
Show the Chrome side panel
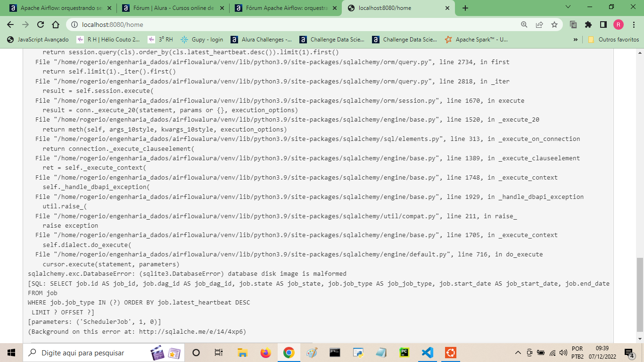pos(603,25)
